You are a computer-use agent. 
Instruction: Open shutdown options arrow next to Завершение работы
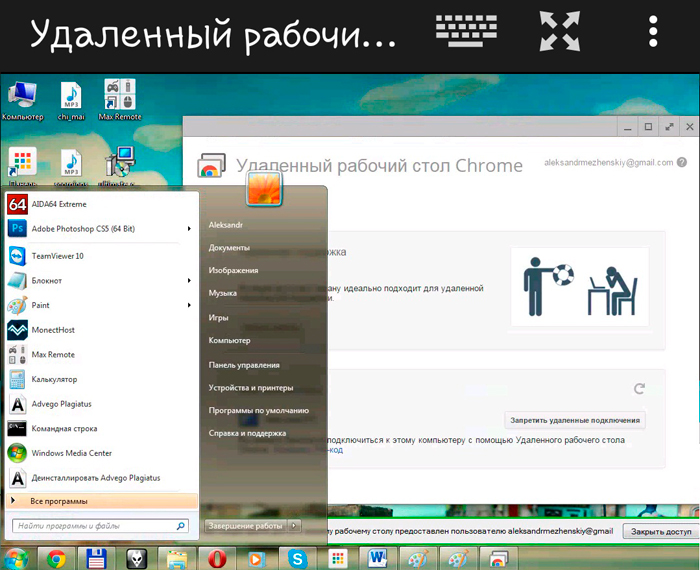[294, 526]
